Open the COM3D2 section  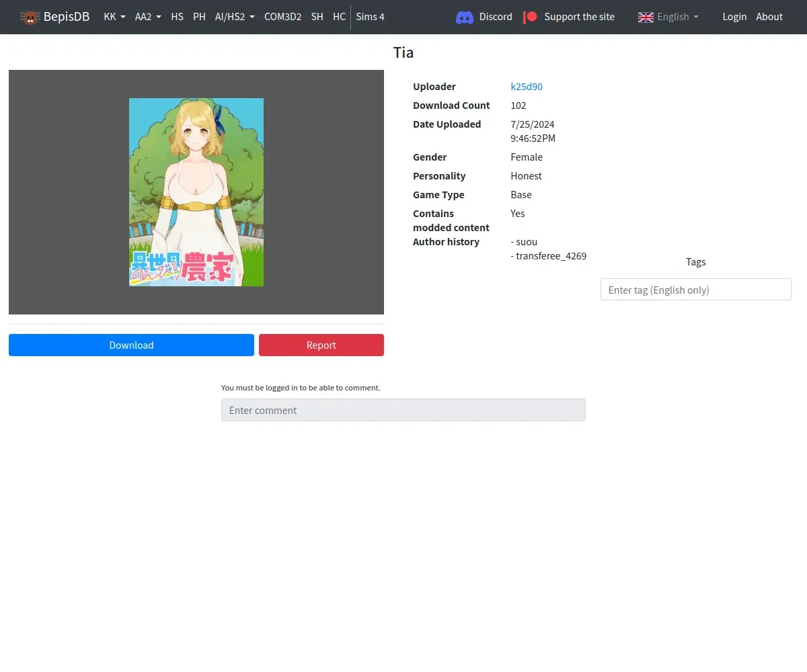point(282,17)
